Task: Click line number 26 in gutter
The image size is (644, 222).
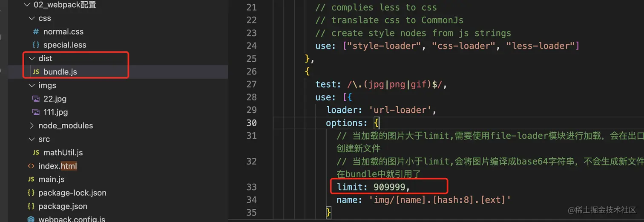Action: [x=251, y=71]
